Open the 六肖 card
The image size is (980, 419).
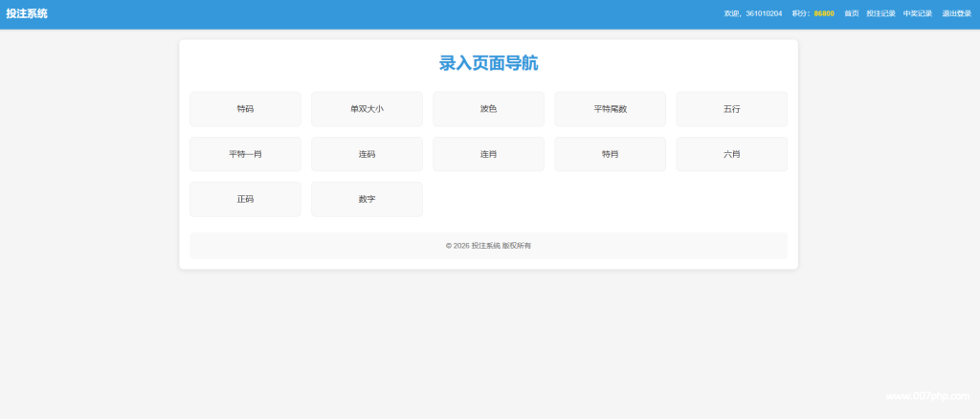pyautogui.click(x=732, y=154)
